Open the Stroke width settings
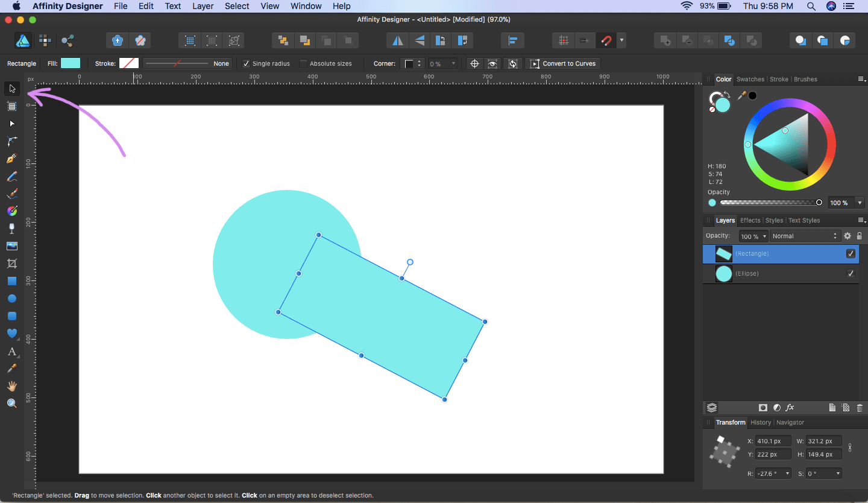Screen dimensions: 868x503 tap(187, 63)
